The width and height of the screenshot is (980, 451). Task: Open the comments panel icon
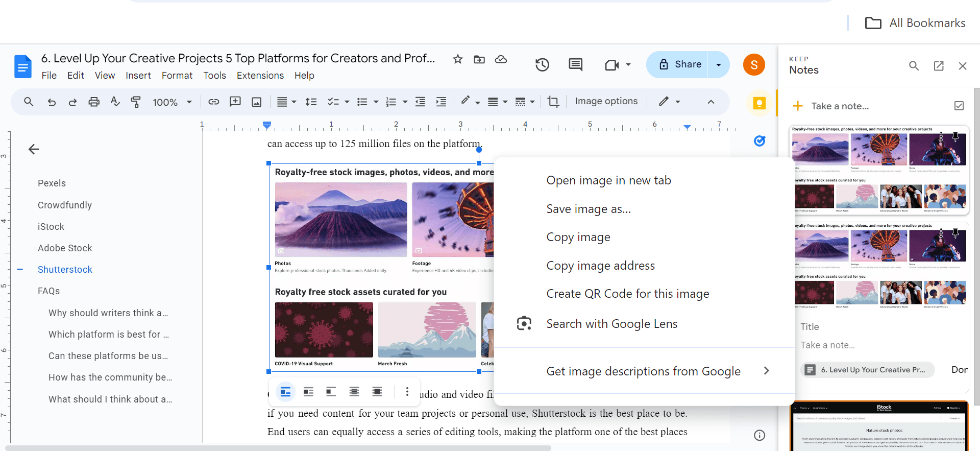(576, 64)
